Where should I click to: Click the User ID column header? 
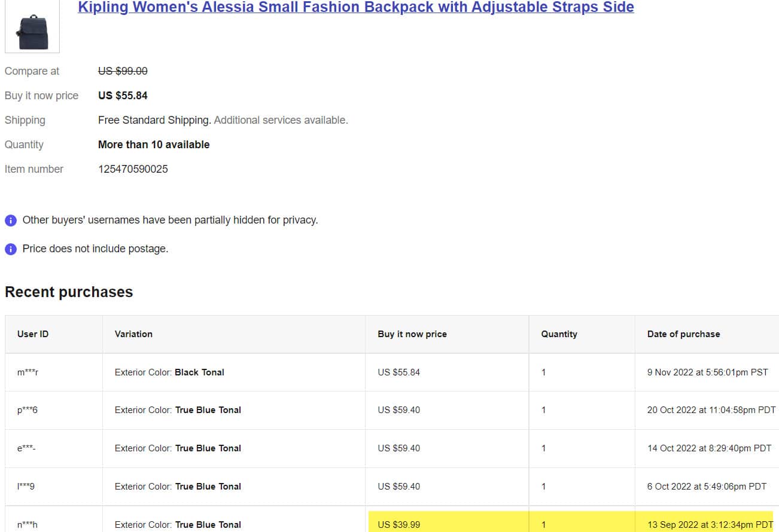pos(33,334)
